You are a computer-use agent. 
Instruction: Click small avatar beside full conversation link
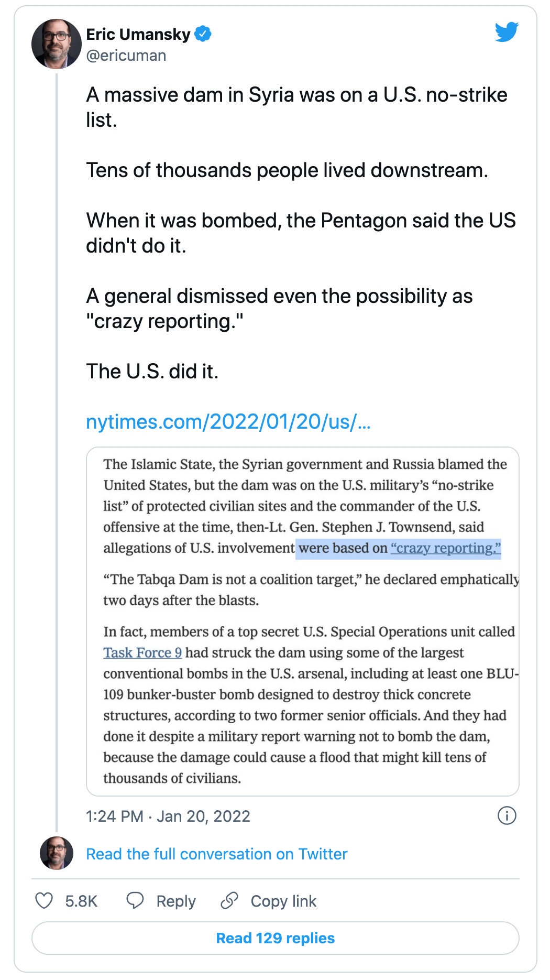pyautogui.click(x=57, y=853)
